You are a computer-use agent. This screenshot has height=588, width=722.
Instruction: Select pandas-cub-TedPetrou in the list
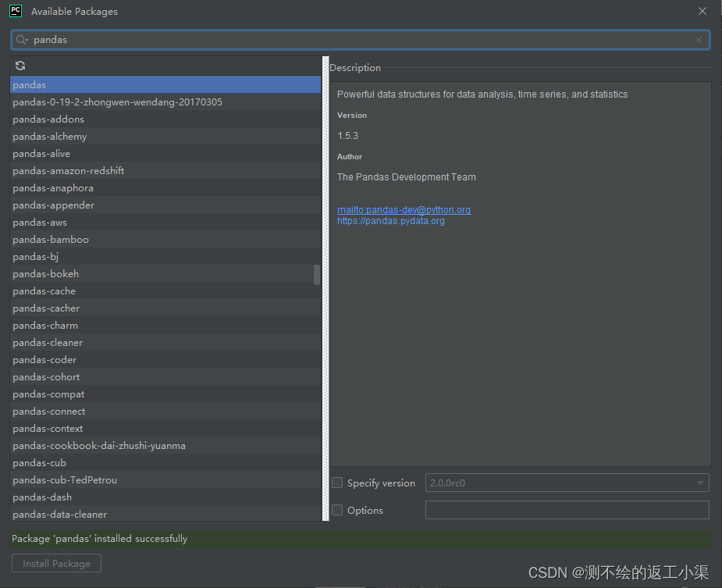165,480
